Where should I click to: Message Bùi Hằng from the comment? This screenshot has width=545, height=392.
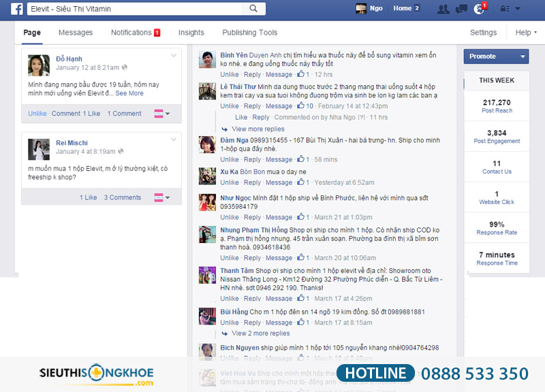tap(279, 323)
